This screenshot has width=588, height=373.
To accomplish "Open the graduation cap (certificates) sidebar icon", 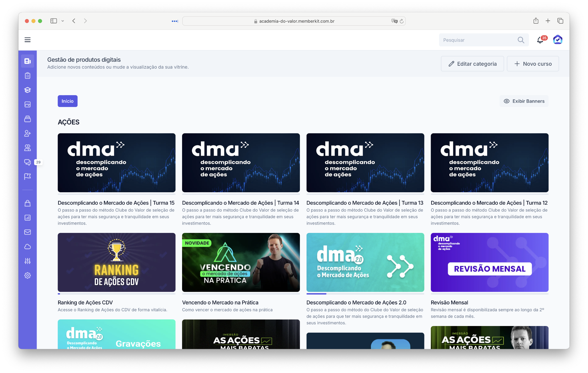I will (x=28, y=90).
